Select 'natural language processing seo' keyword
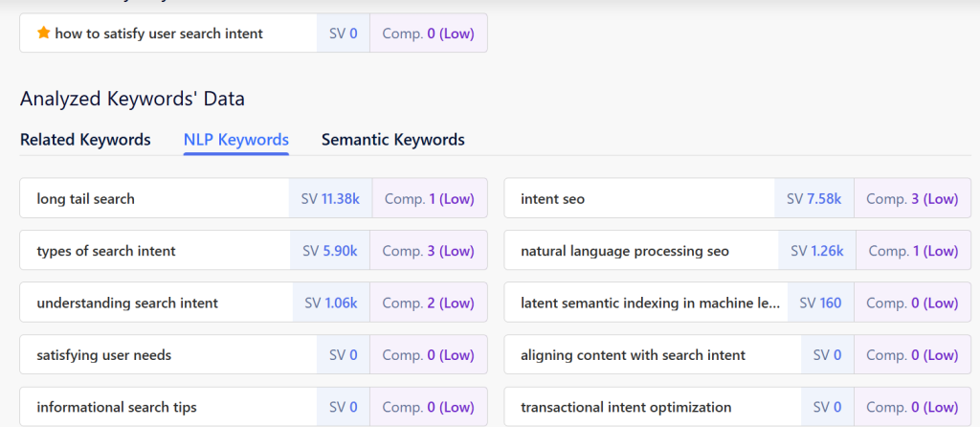The width and height of the screenshot is (980, 427). (x=624, y=251)
